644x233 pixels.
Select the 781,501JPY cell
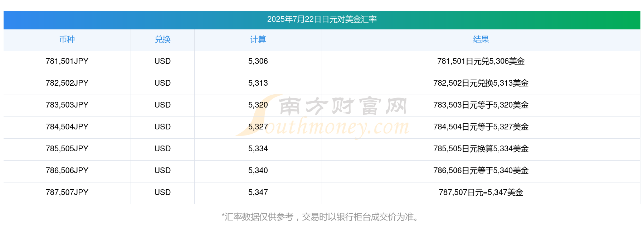tap(67, 61)
